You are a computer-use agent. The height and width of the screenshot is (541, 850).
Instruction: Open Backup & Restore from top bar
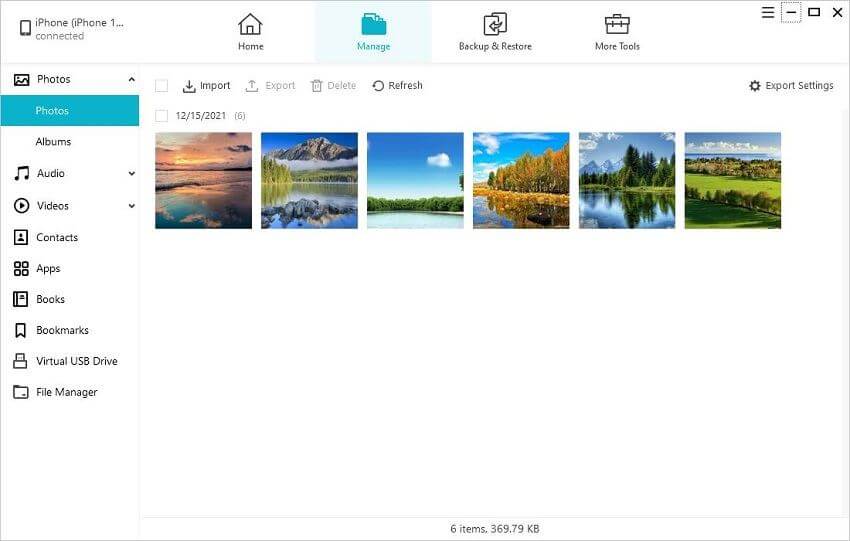tap(495, 25)
